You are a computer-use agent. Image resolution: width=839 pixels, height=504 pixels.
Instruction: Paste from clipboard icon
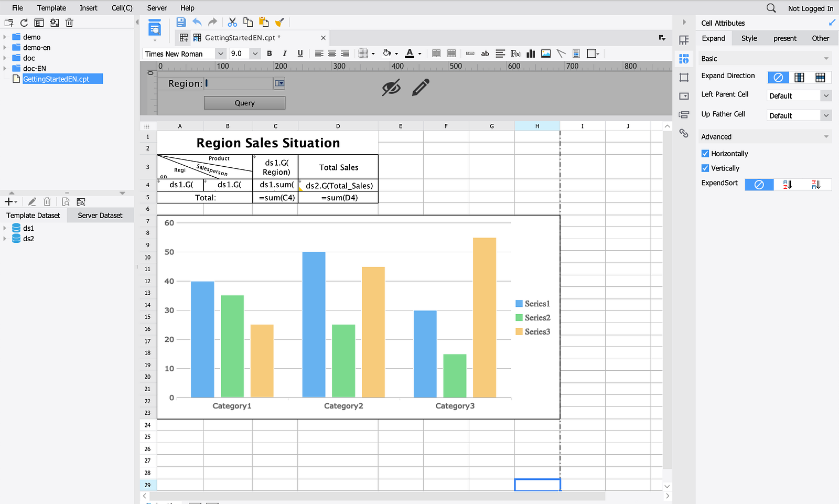[x=264, y=22]
